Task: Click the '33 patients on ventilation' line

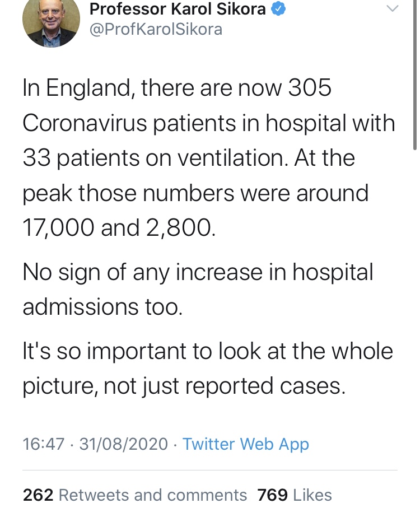Action: click(155, 158)
